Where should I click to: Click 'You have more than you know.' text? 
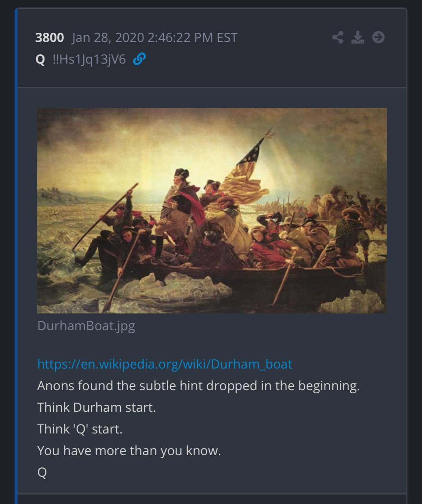pos(129,451)
